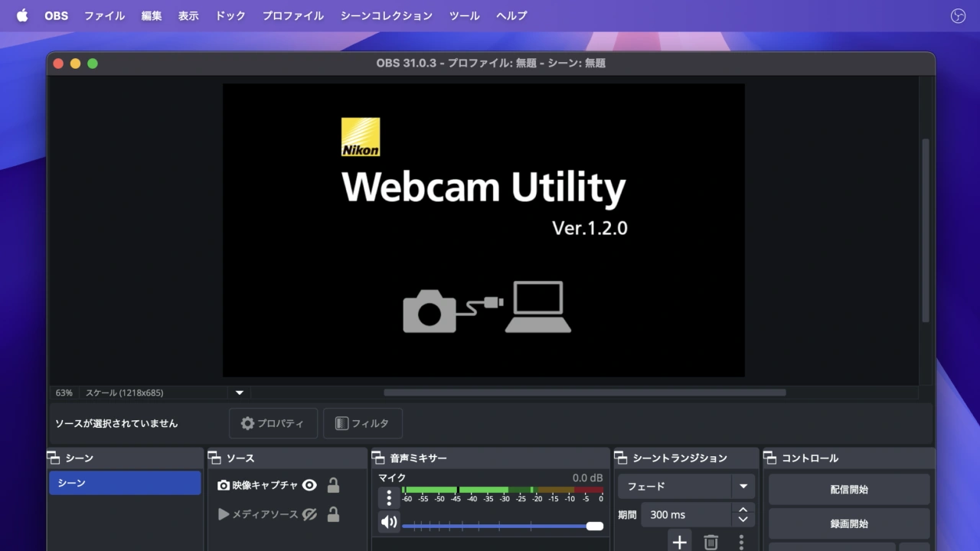Click the add transition plus icon
Screen dimensions: 980x551
click(x=679, y=543)
